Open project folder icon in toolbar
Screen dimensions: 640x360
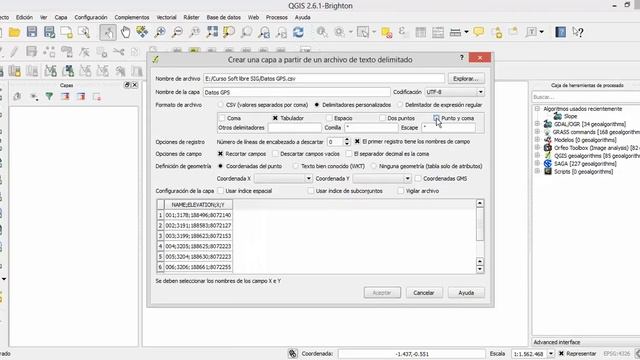coord(15,32)
